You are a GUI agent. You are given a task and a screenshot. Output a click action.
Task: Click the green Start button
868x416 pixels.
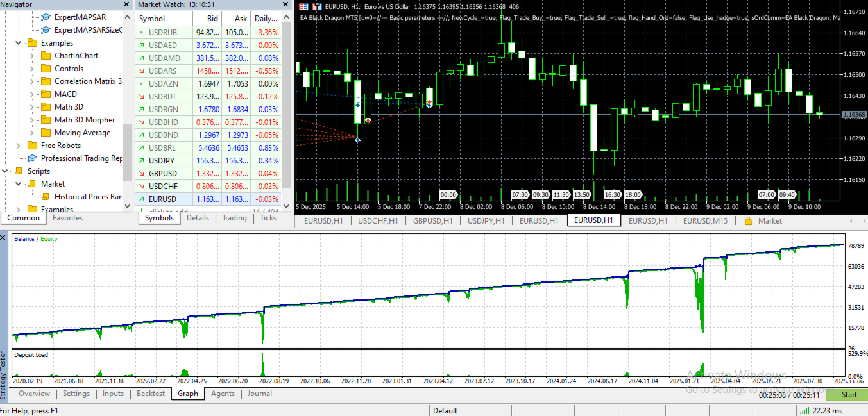(847, 395)
